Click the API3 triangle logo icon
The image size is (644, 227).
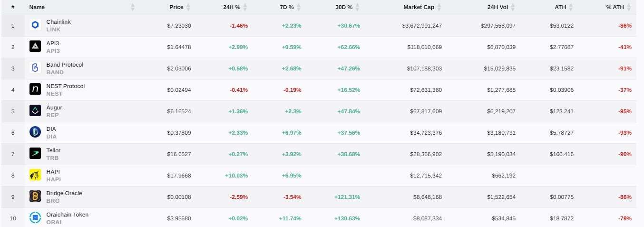point(35,47)
